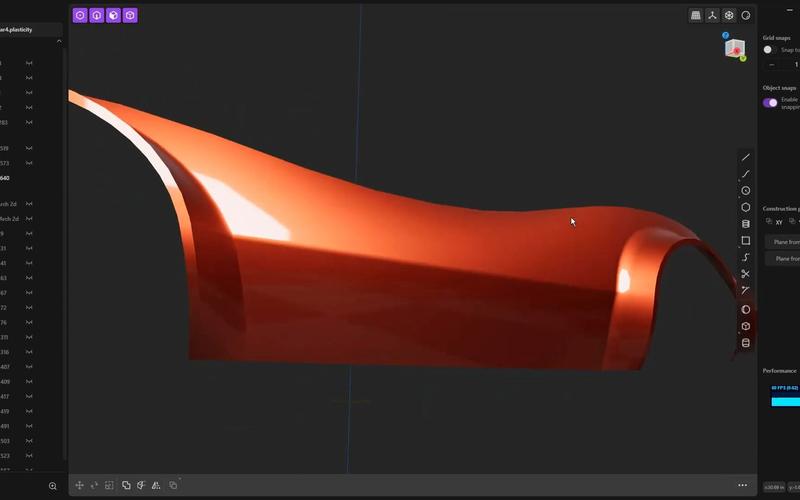Select the bold item 640 in outliner
The image size is (800, 500).
click(5, 178)
